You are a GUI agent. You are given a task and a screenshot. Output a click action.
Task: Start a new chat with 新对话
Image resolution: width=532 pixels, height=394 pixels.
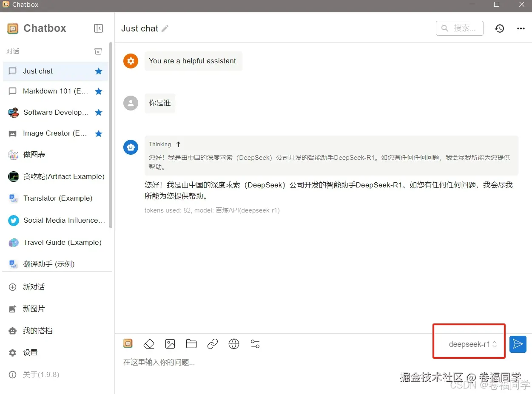[x=56, y=287]
